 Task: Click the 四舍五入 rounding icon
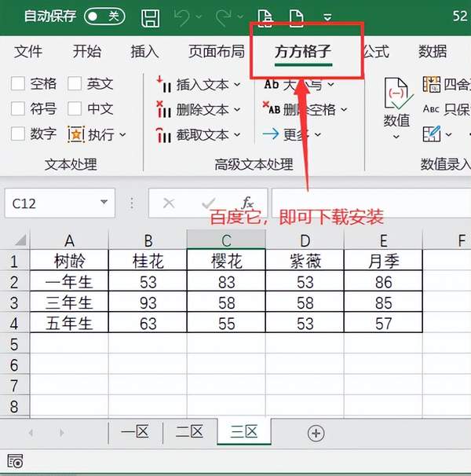pyautogui.click(x=432, y=84)
